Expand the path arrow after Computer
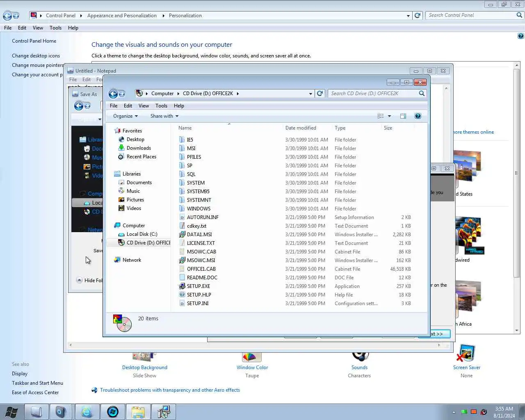This screenshot has height=420, width=525. [x=178, y=94]
